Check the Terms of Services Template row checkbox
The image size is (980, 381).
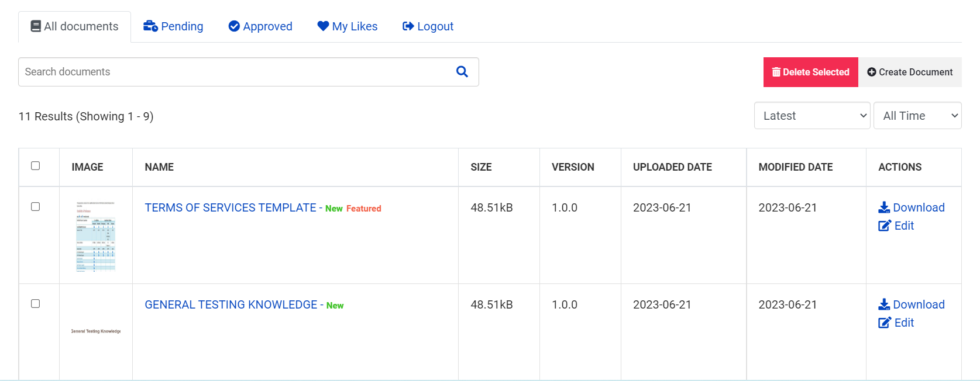click(36, 207)
